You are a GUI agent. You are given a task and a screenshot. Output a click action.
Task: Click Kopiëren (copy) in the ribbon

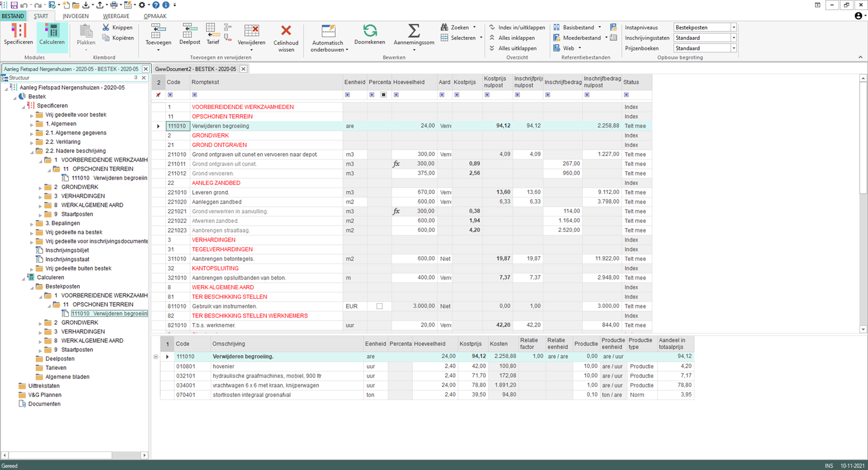click(x=118, y=38)
